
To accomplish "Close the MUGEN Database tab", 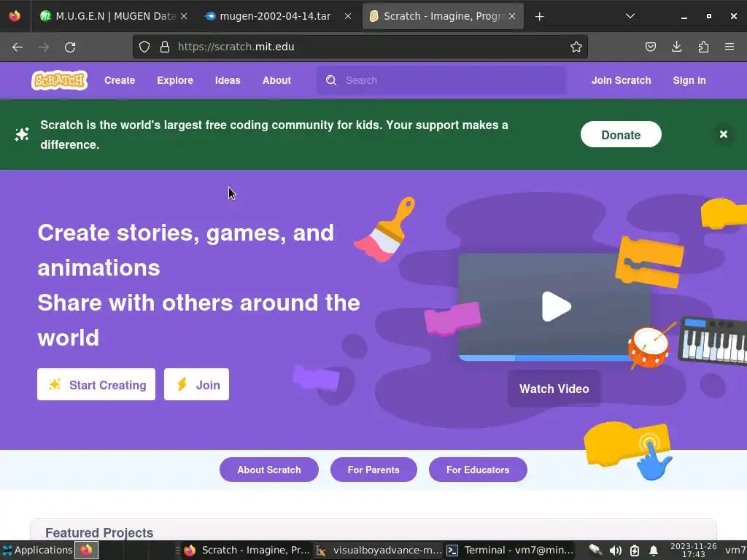I will [x=184, y=16].
